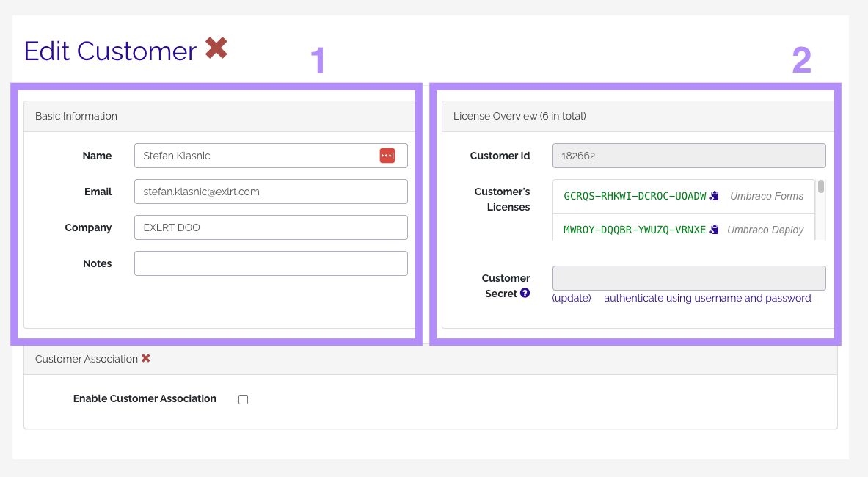This screenshot has height=477, width=868.
Task: Select the MWROY-DQQBR-YWUZQ-VRNXE license key
Action: [x=634, y=230]
